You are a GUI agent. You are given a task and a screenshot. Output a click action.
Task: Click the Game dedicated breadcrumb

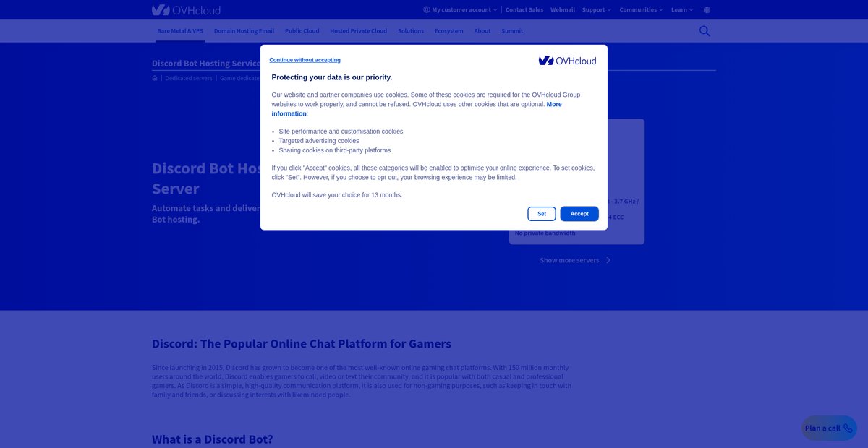[240, 78]
